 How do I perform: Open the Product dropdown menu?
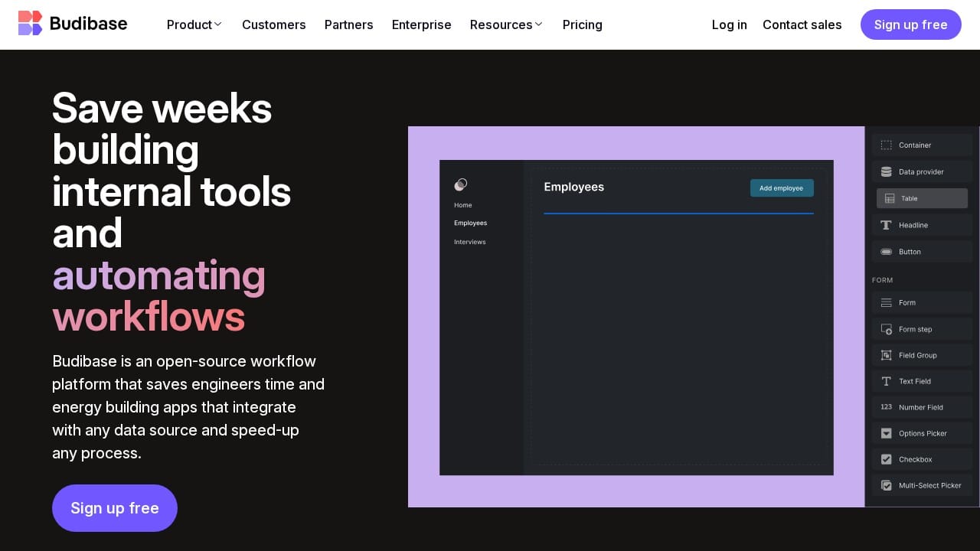tap(194, 24)
